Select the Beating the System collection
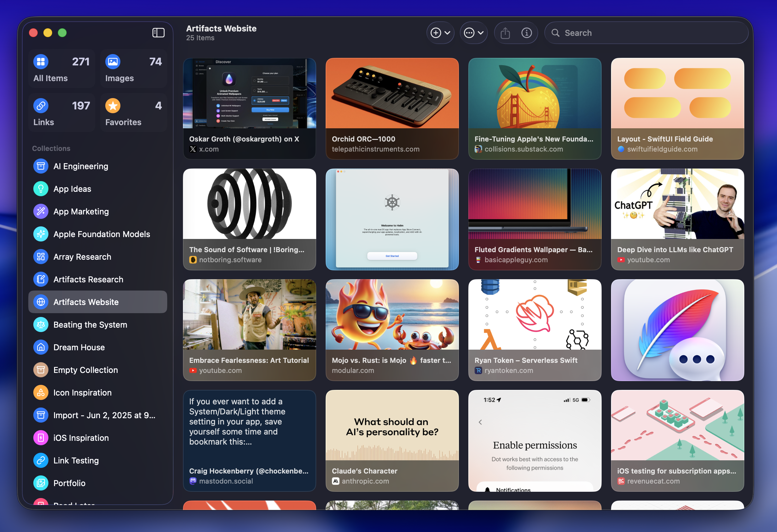This screenshot has height=532, width=777. [x=90, y=324]
